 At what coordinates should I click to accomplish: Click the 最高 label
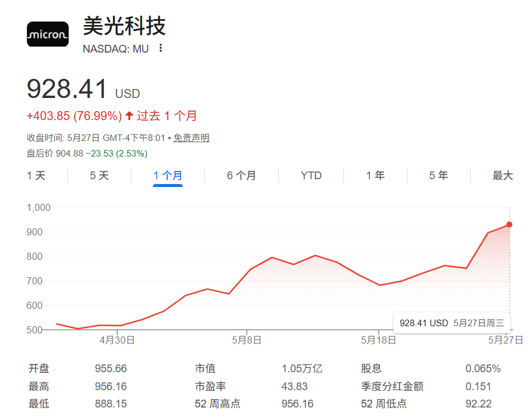(x=39, y=387)
